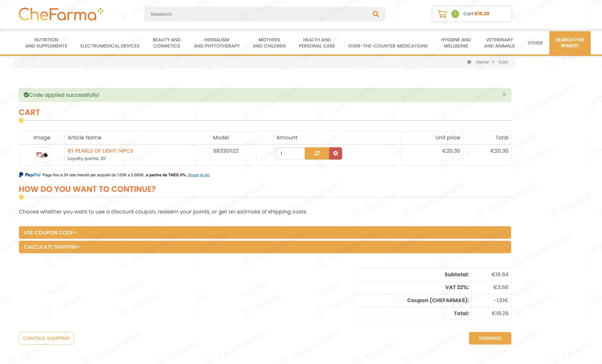Click the Unit price column header
602x364 pixels.
coord(448,137)
